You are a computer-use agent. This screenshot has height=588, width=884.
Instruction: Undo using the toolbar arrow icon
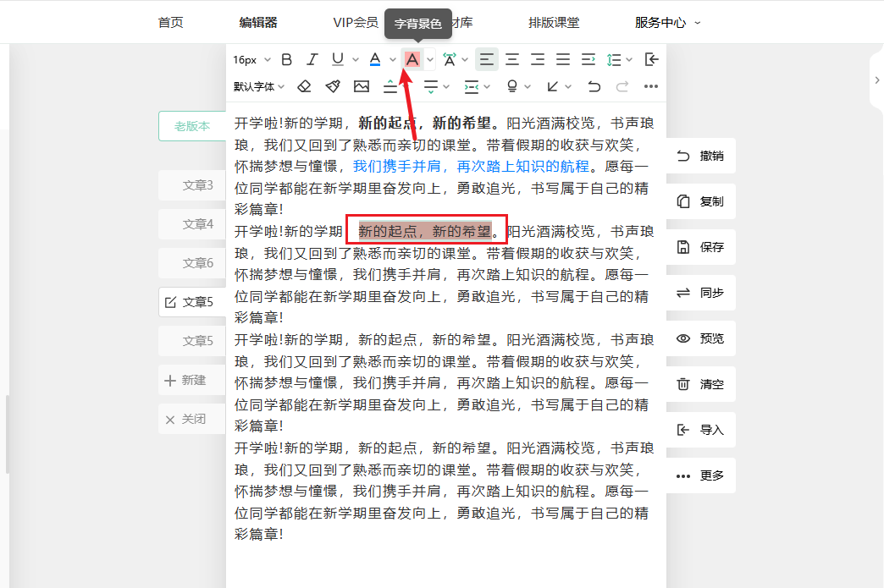(594, 86)
